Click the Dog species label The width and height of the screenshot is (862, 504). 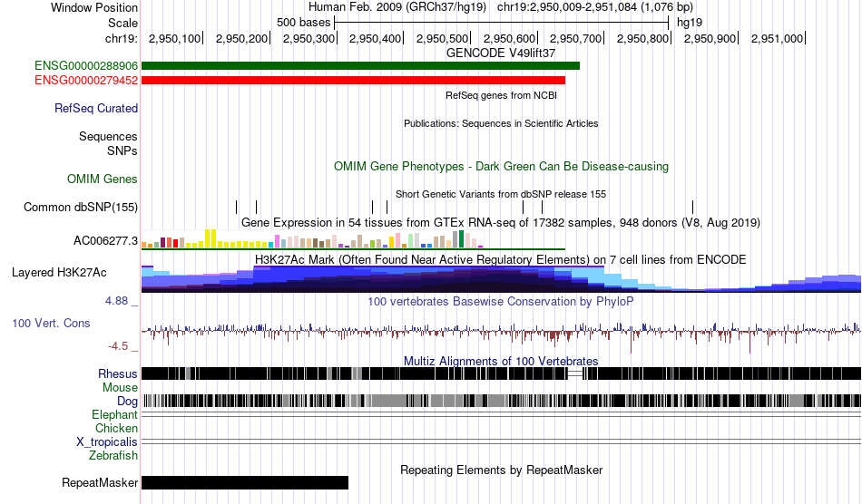pyautogui.click(x=127, y=402)
